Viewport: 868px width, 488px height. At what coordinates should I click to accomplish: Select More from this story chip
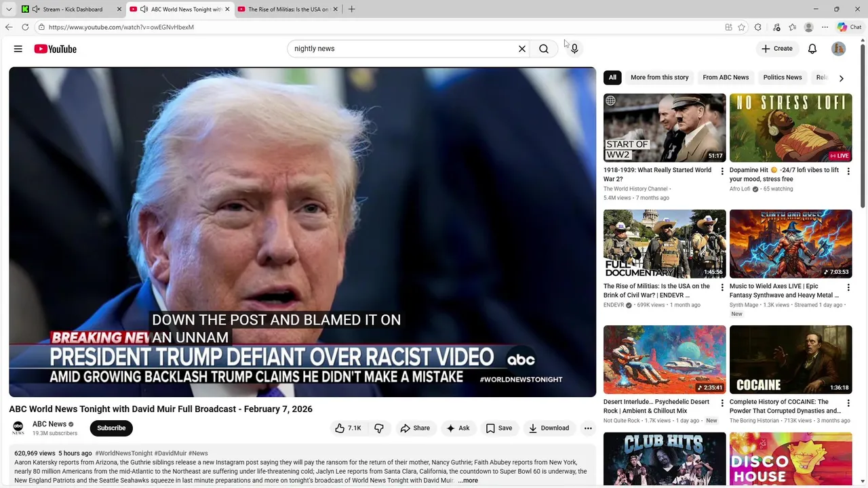[660, 77]
